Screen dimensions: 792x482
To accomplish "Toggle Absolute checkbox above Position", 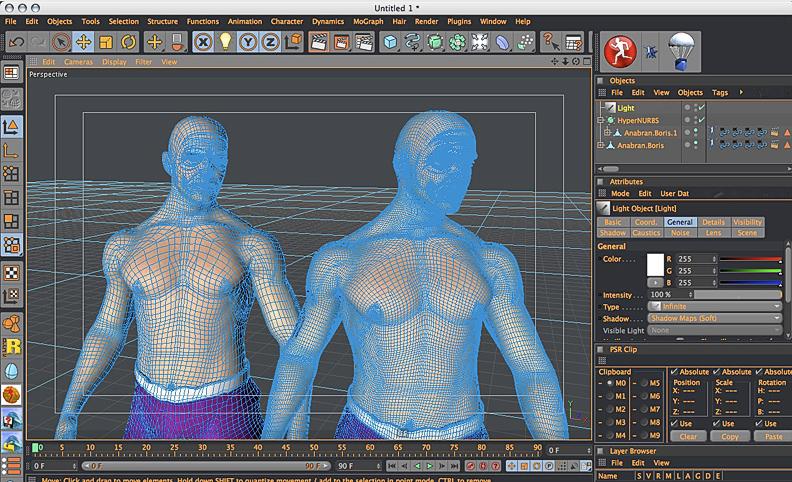I will 674,372.
